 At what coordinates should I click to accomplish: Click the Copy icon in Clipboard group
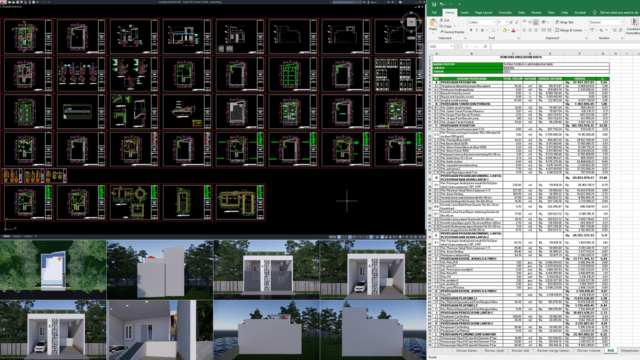441,26
